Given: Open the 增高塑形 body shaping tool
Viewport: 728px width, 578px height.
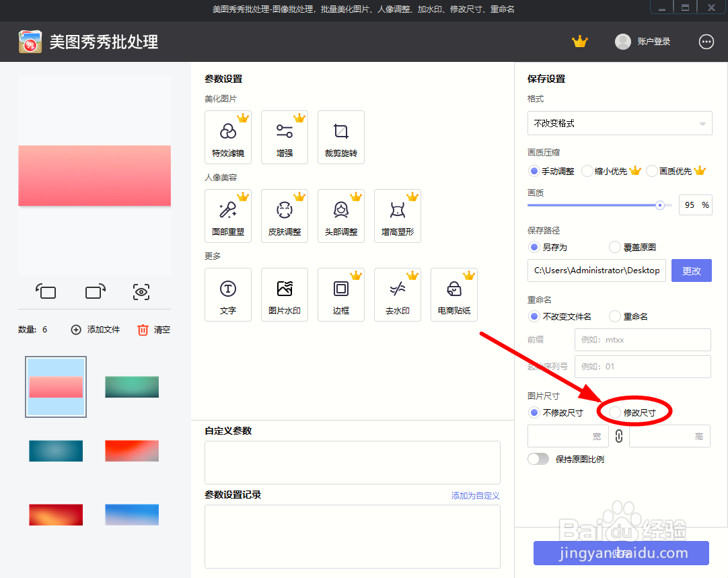Looking at the screenshot, I should (398, 216).
